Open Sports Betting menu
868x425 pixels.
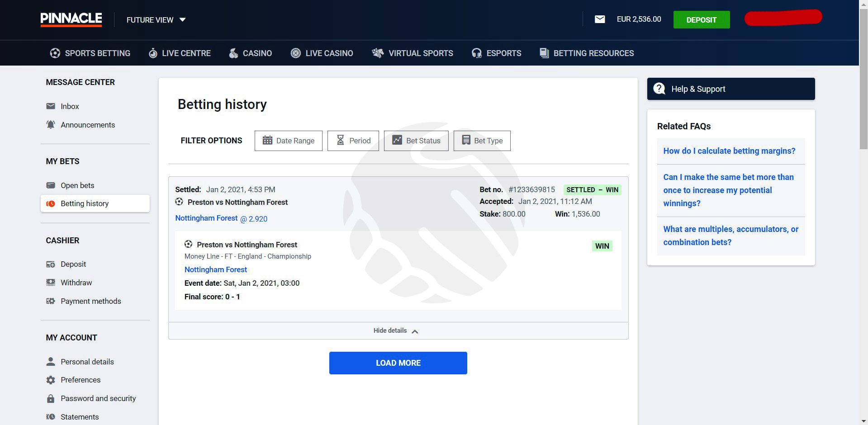click(x=90, y=53)
